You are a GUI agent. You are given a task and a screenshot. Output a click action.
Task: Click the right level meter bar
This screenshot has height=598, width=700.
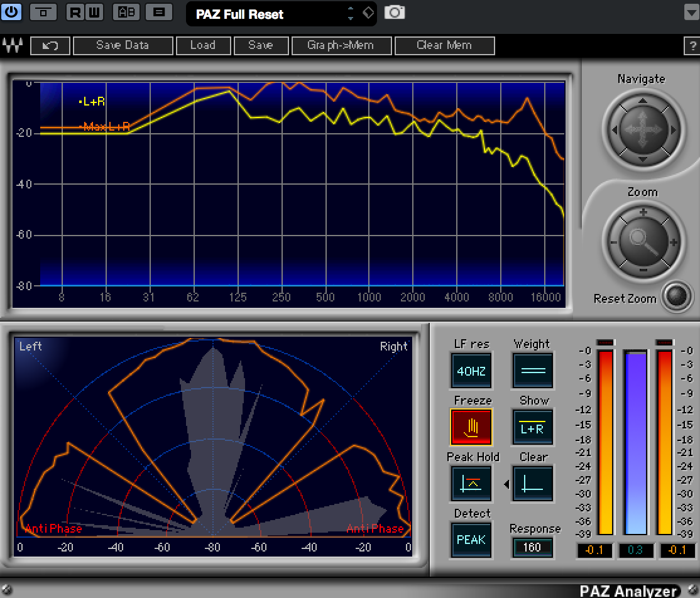[x=664, y=442]
